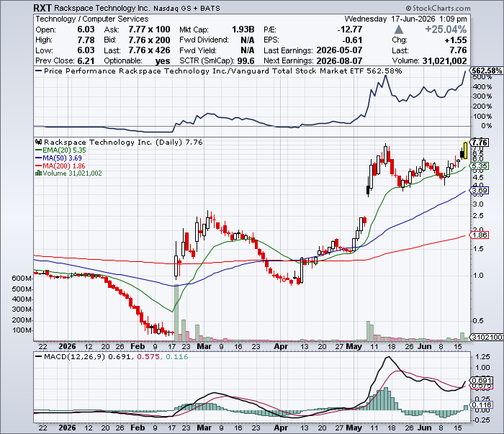The width and height of the screenshot is (504, 434).
Task: Click the up-arrow change indicator triangle
Action: tap(399, 30)
